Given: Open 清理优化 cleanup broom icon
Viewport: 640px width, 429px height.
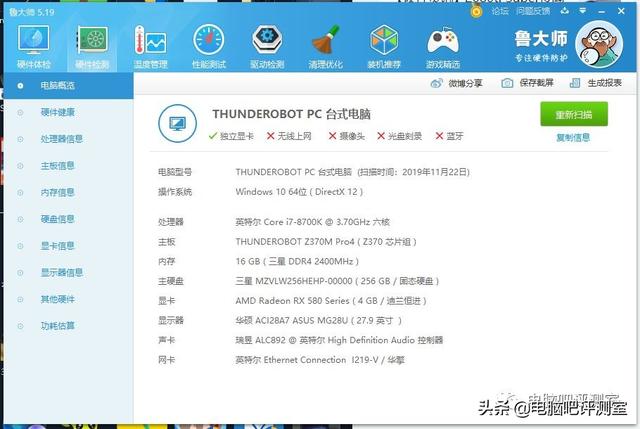Looking at the screenshot, I should click(326, 46).
